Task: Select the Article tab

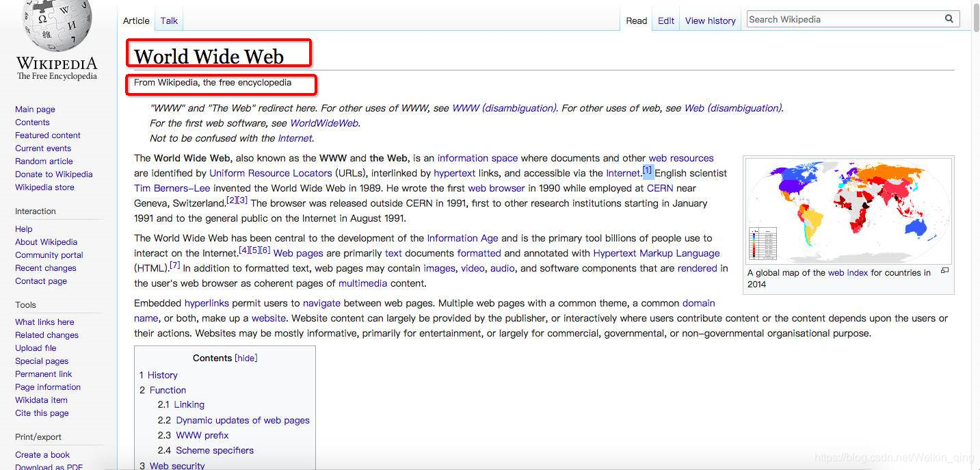Action: point(136,21)
